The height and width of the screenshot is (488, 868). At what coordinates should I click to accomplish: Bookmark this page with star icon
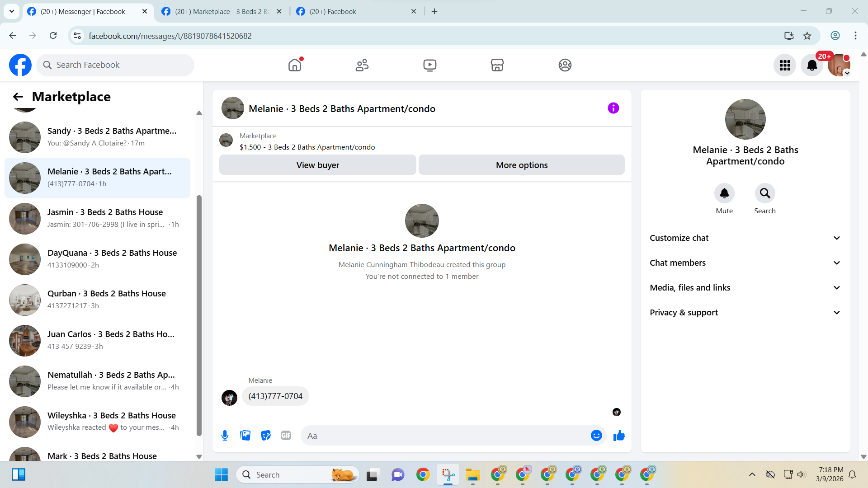pos(807,36)
